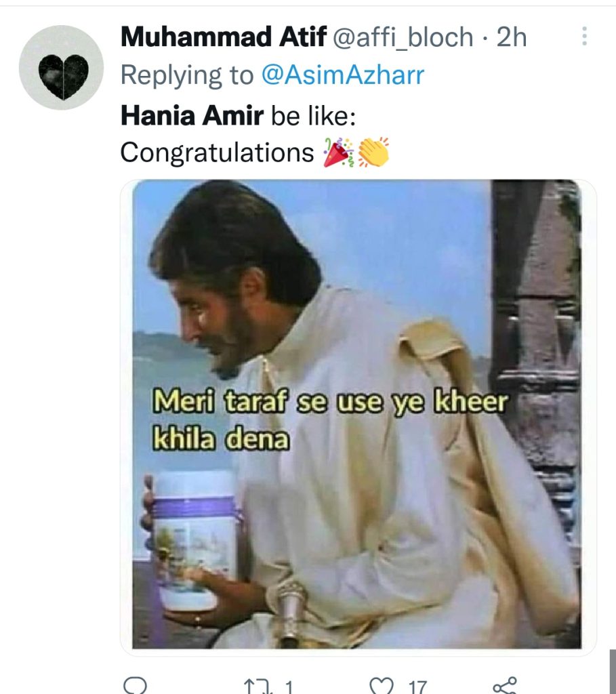Click the 'Replying to' label
Screen dimensions: 616x694
tap(187, 75)
